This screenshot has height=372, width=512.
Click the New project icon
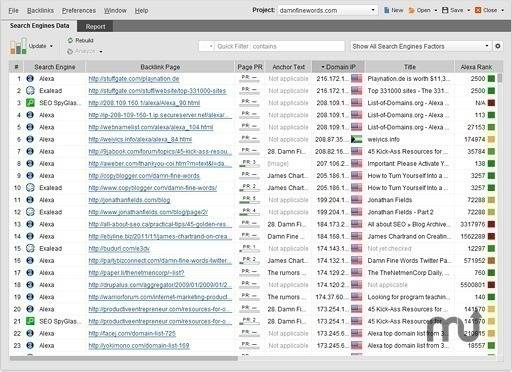386,10
